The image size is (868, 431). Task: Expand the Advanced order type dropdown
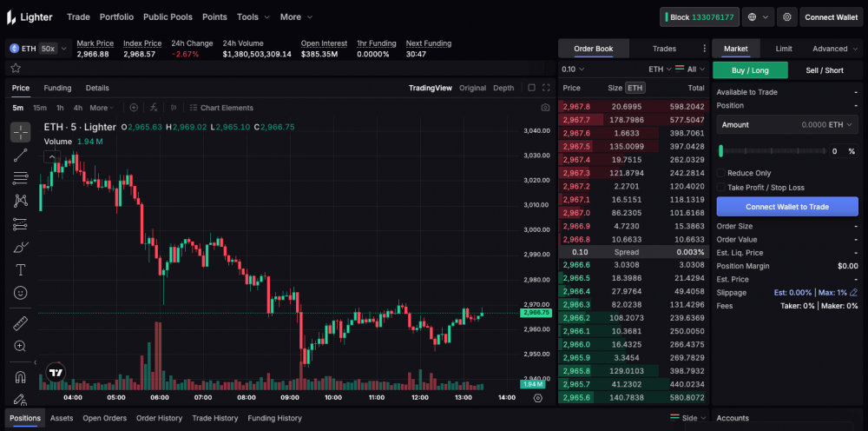(x=834, y=49)
